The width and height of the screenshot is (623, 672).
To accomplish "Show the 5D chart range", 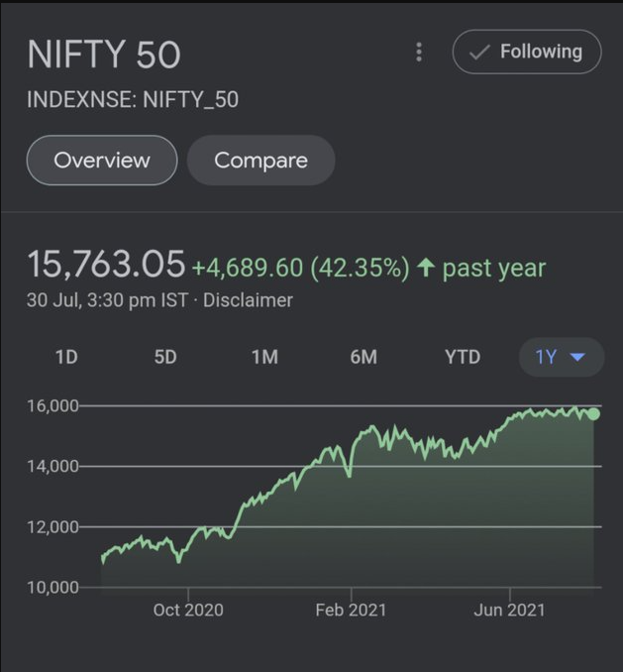I will pos(165,357).
